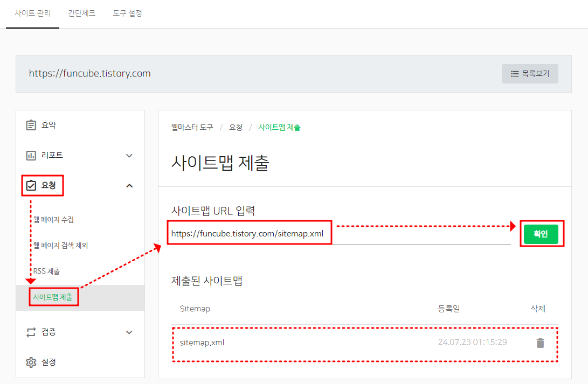Open the 리포트 menu item
588x384 pixels.
tap(52, 156)
